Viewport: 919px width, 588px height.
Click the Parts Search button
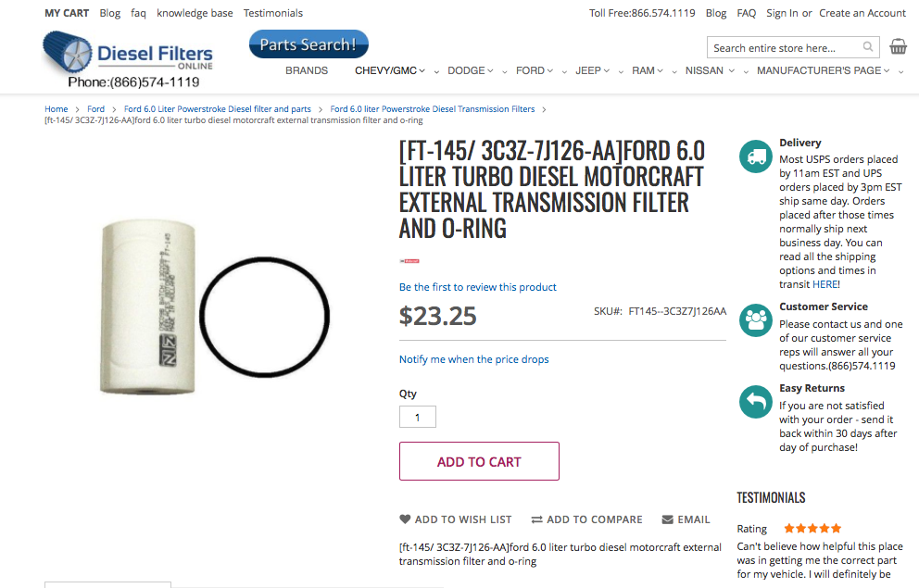click(308, 44)
